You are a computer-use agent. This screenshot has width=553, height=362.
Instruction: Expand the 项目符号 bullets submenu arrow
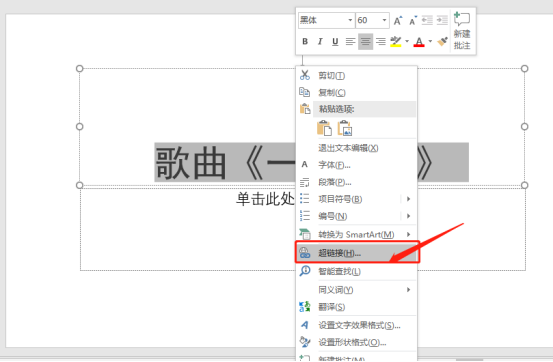[x=408, y=199]
